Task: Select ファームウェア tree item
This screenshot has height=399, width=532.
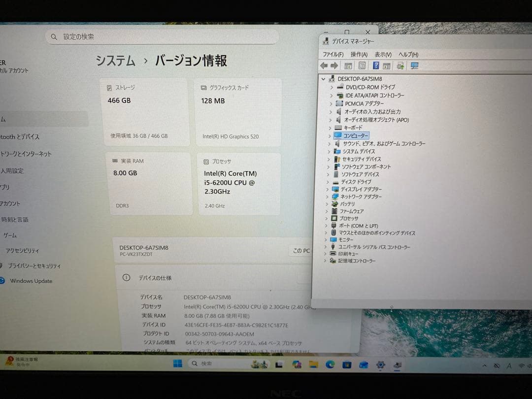Action: (x=352, y=211)
